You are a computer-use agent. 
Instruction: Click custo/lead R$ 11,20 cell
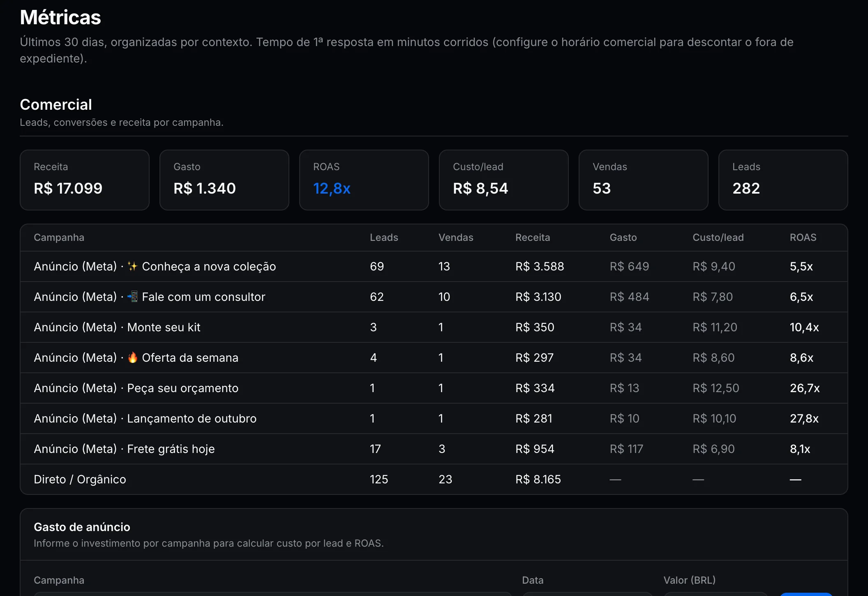[x=715, y=327]
